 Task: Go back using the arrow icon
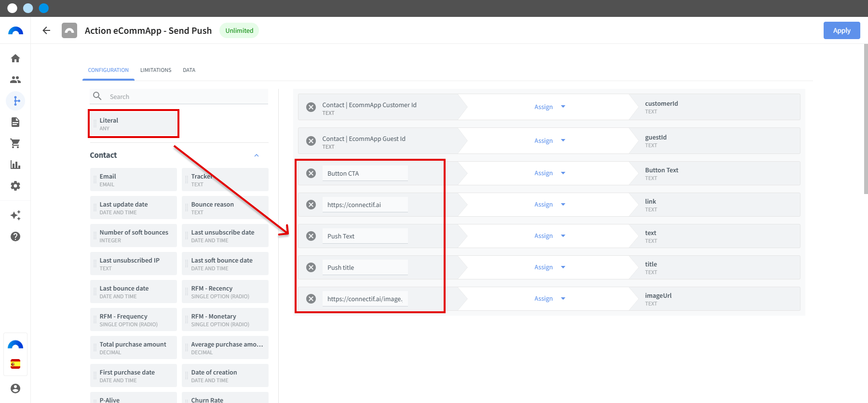point(46,30)
